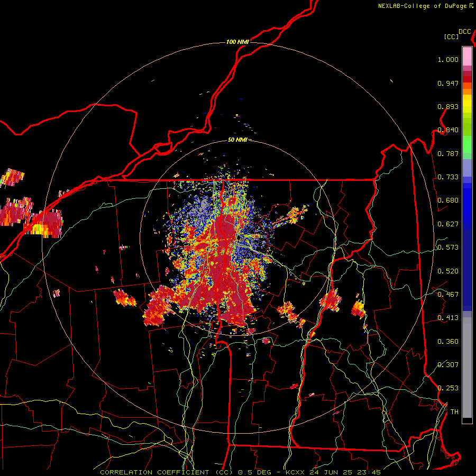Click the 24 JUN 25 date text

pyautogui.click(x=331, y=472)
